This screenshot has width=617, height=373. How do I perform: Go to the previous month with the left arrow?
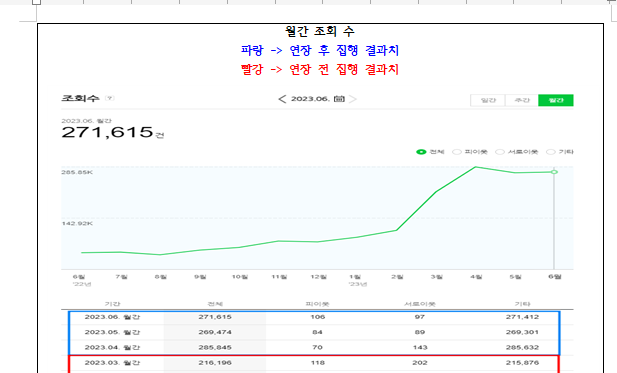(x=282, y=99)
